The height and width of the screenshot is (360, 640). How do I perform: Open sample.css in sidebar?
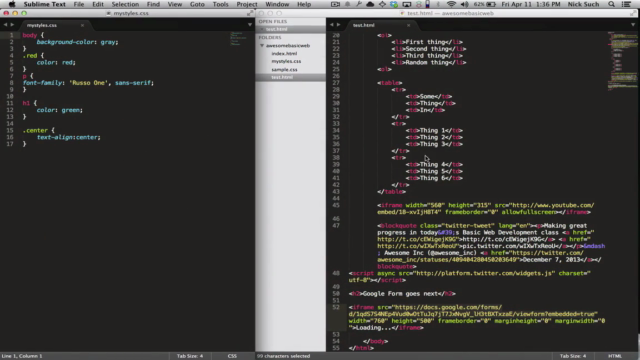pos(284,69)
